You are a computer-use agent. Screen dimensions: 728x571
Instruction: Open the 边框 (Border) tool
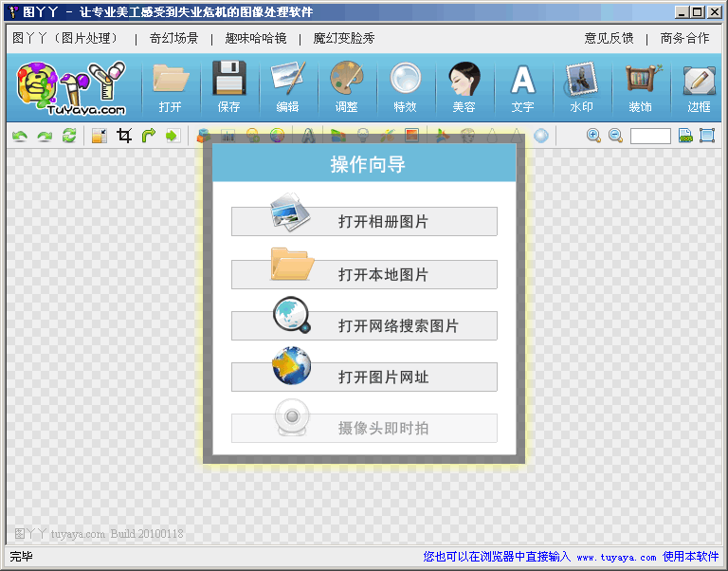[699, 87]
